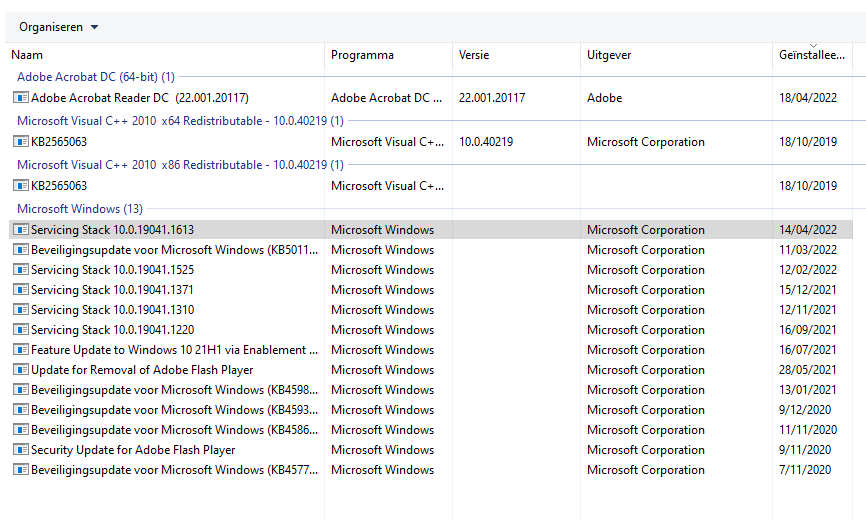The height and width of the screenshot is (520, 866).
Task: Click the Update for Removal of Adobe Flash Player icon
Action: click(x=21, y=370)
